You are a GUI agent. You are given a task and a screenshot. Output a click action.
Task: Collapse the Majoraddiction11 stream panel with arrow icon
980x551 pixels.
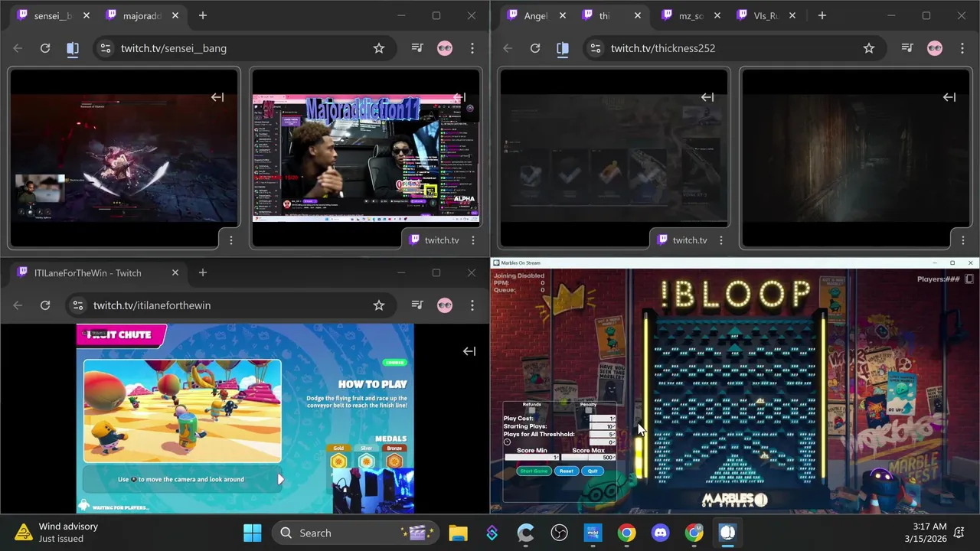[459, 97]
